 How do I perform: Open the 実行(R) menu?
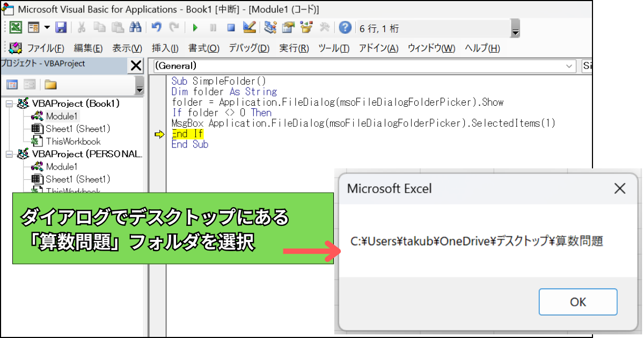(294, 48)
